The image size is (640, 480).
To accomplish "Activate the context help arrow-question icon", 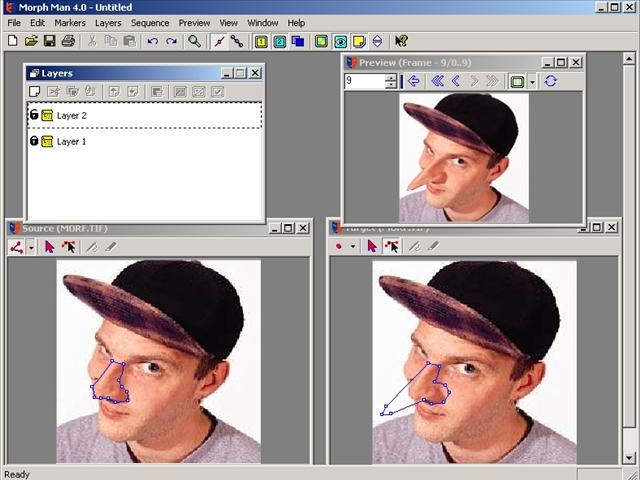I will [x=401, y=41].
